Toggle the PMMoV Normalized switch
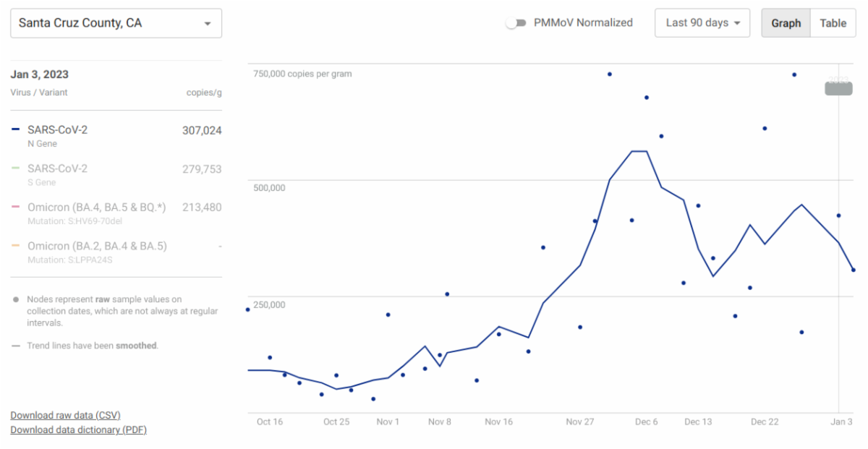 [x=515, y=23]
